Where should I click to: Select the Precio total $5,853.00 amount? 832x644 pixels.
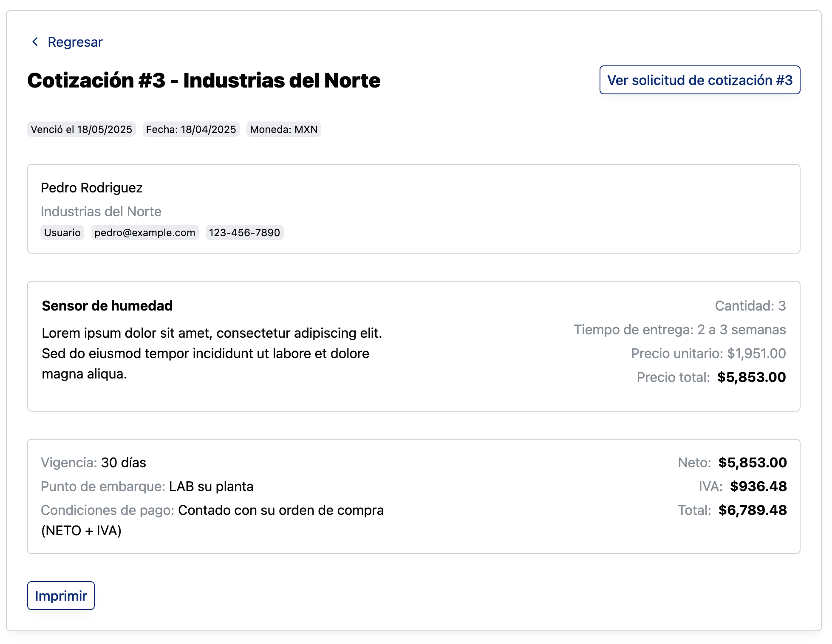click(751, 377)
